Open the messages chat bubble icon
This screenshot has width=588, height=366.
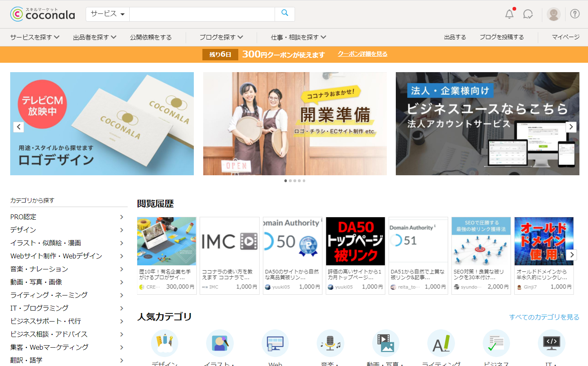pos(528,14)
